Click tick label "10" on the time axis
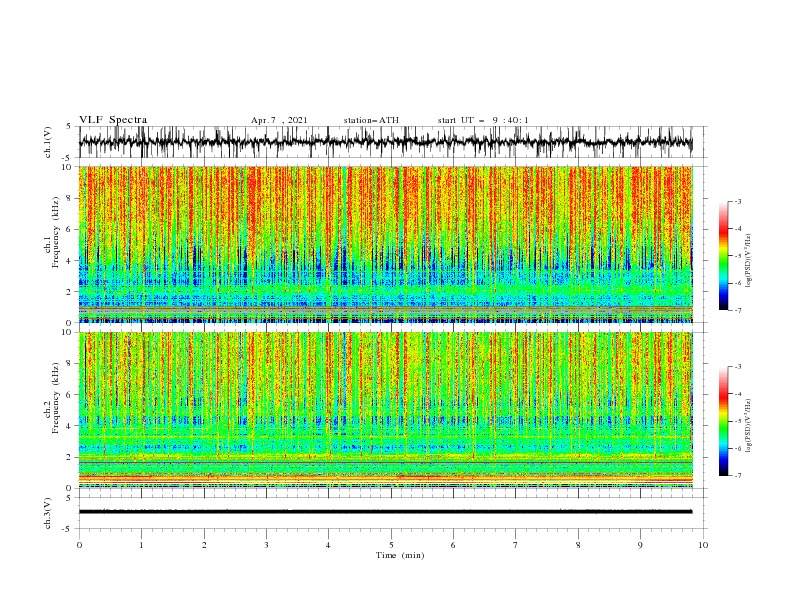Viewport: 792px width, 612px height. [x=703, y=545]
